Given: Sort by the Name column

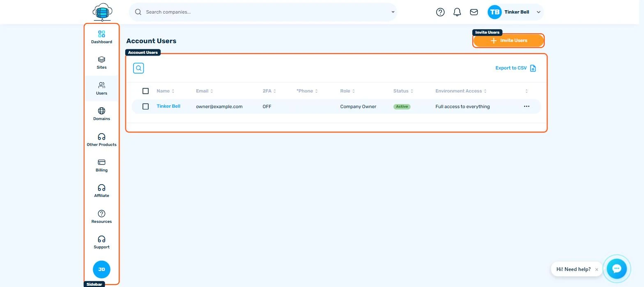Looking at the screenshot, I should (x=166, y=91).
